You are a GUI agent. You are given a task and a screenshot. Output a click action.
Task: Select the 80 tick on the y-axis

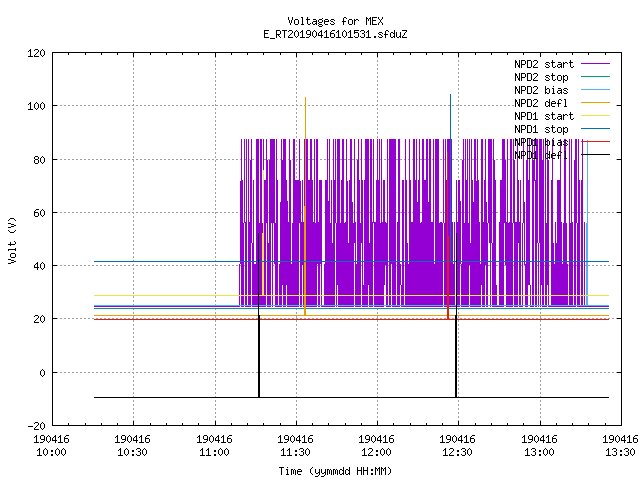[39, 160]
